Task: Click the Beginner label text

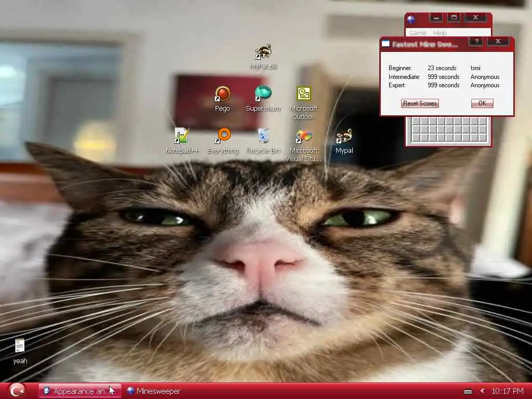Action: pos(400,68)
